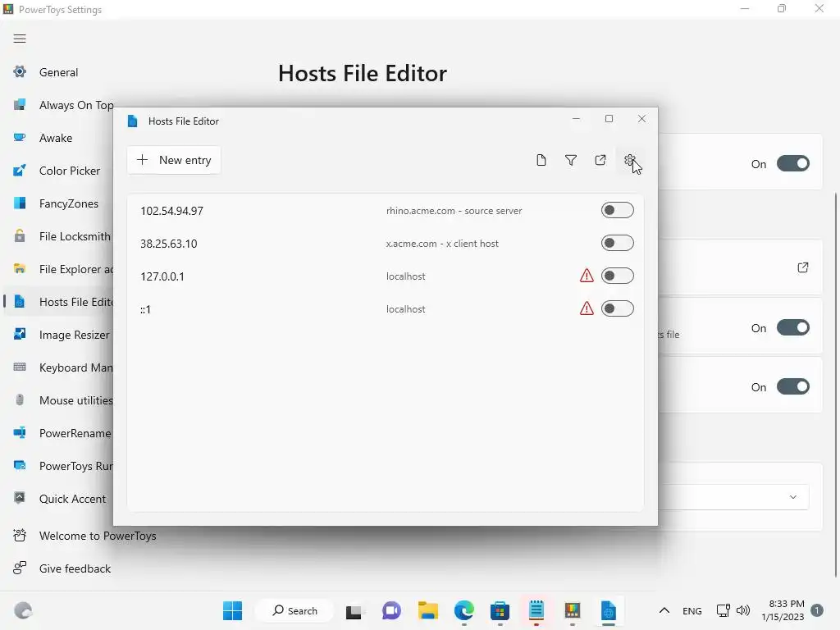840x630 pixels.
Task: Click launch external icon in PowerToys Settings
Action: (802, 267)
